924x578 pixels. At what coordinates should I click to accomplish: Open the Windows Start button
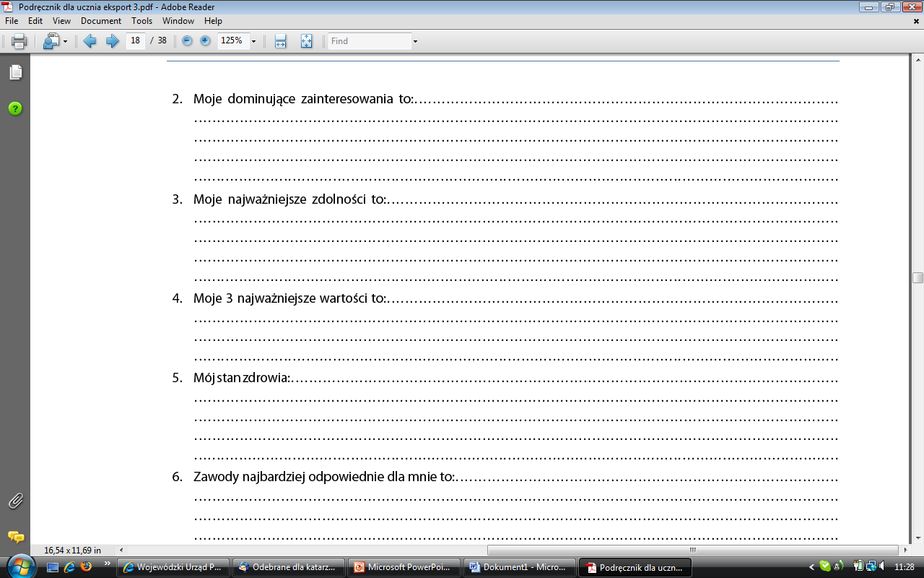[19, 566]
